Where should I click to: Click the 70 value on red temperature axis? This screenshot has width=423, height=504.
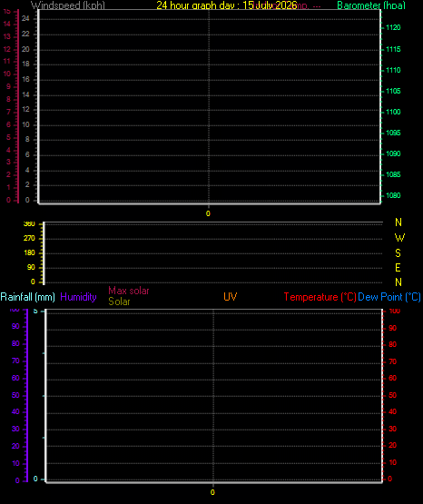pyautogui.click(x=392, y=362)
